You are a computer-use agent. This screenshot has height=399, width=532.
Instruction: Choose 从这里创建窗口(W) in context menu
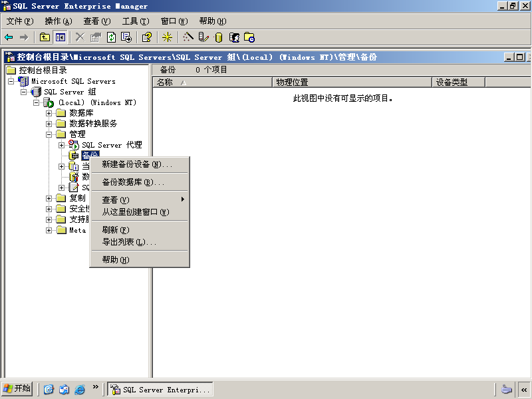tap(140, 212)
